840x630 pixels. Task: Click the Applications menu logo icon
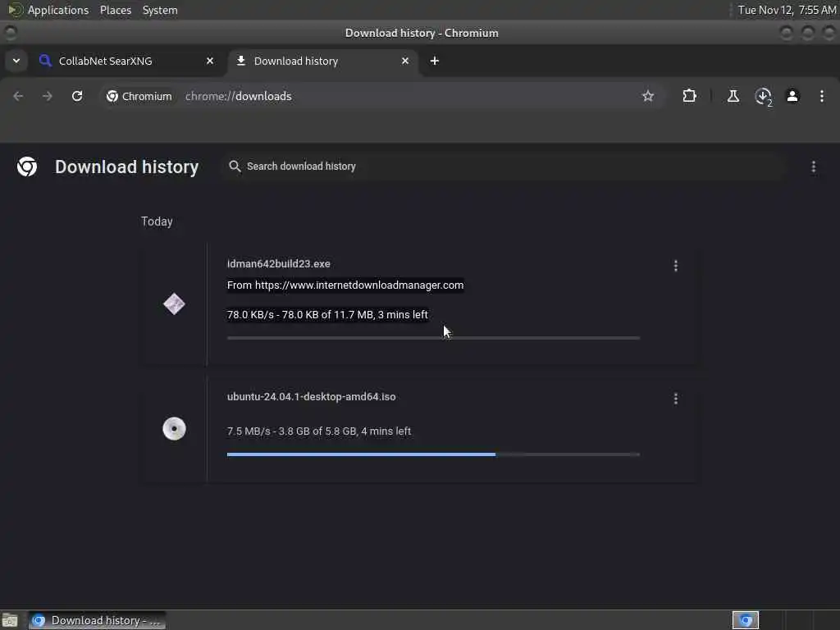point(15,10)
